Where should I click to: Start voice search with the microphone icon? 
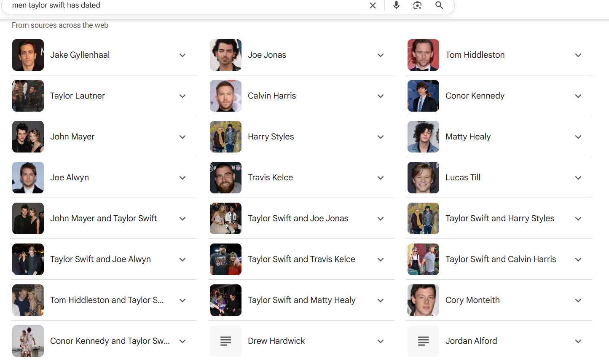click(396, 5)
